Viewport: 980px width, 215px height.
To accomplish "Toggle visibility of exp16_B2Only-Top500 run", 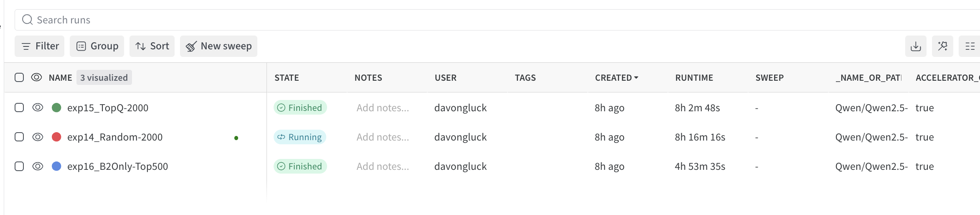I will pos(38,166).
